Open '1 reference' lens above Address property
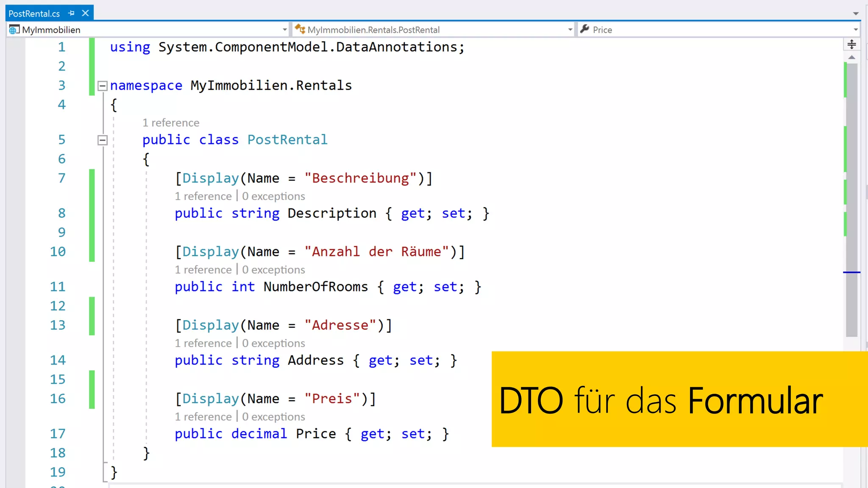The image size is (868, 488). [203, 343]
